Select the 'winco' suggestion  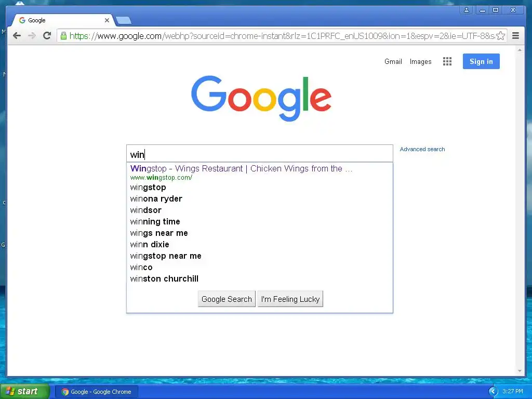[260, 268]
